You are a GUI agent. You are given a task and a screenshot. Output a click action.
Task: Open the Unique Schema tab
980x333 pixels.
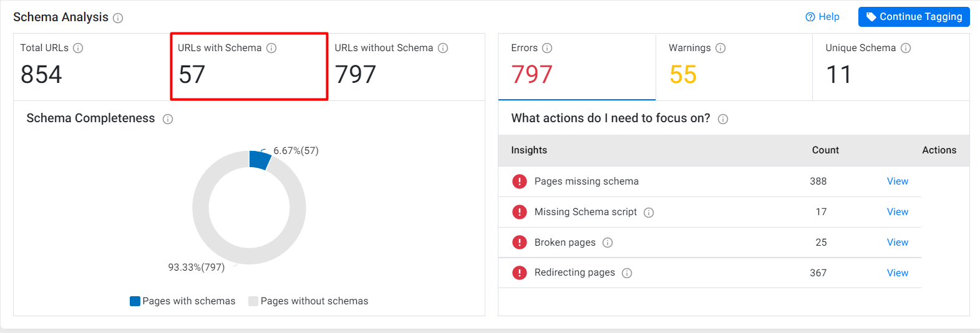coord(891,67)
